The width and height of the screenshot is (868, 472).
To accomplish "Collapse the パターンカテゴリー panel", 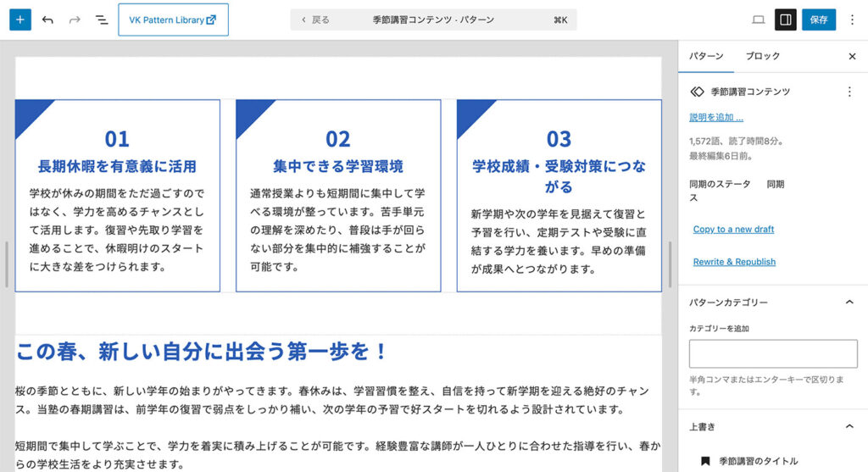I will coord(849,302).
